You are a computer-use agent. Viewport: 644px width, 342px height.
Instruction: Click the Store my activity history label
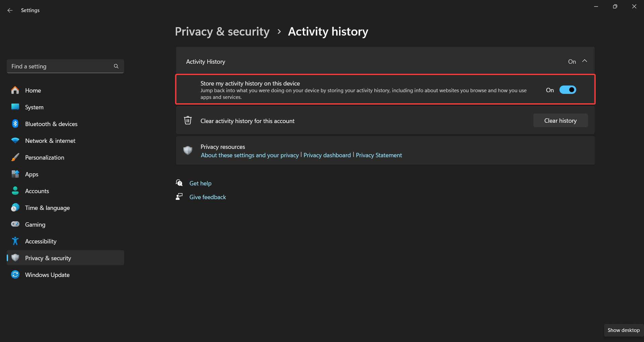click(250, 83)
